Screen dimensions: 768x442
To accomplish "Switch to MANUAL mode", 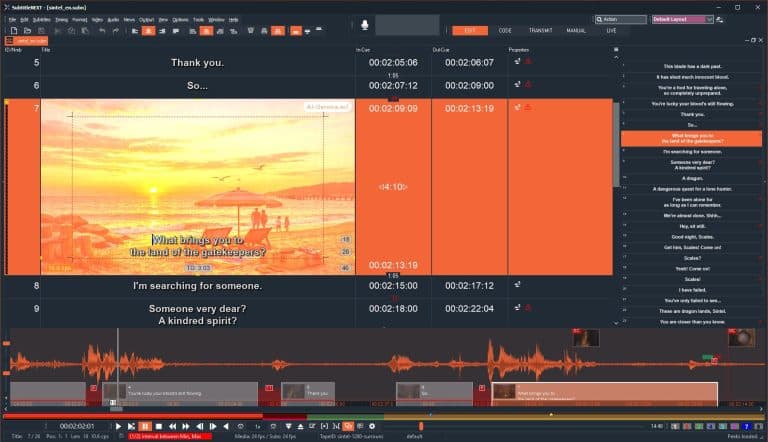I will [576, 30].
